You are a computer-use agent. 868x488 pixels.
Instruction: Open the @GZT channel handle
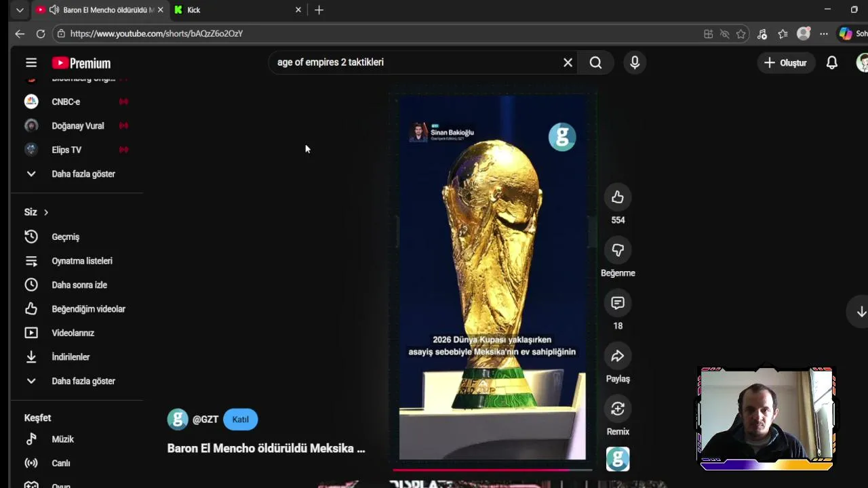pyautogui.click(x=205, y=420)
